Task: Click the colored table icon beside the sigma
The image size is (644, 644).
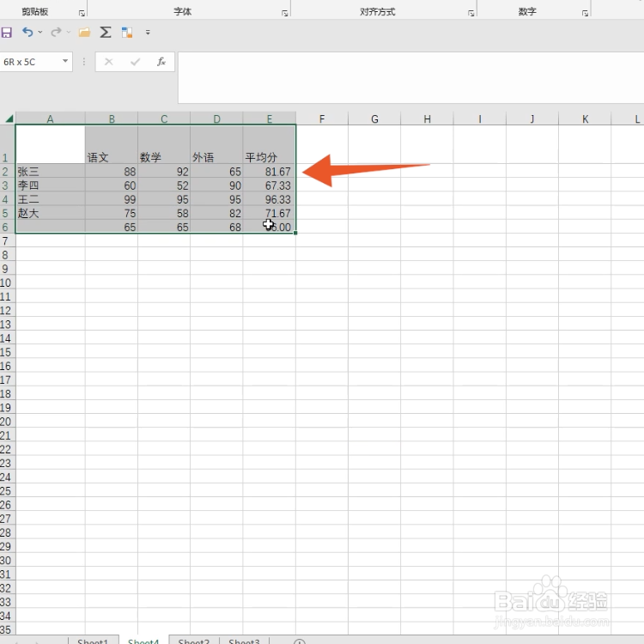Action: [127, 33]
